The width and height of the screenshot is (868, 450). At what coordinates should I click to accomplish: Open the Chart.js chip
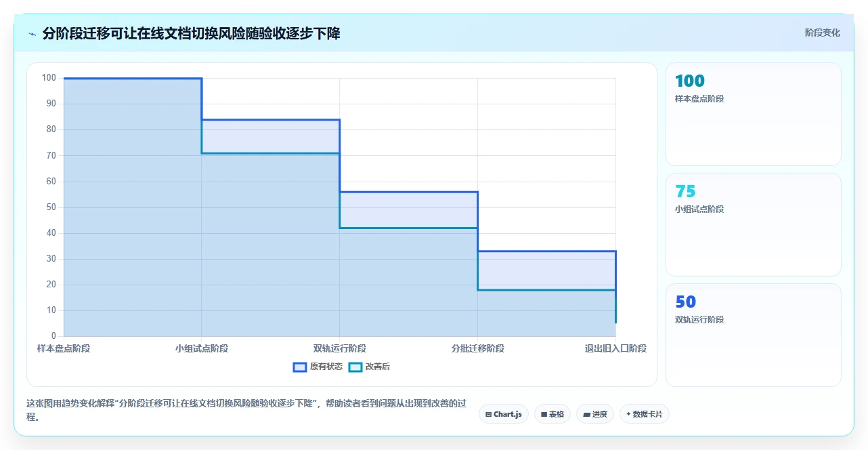coord(504,414)
